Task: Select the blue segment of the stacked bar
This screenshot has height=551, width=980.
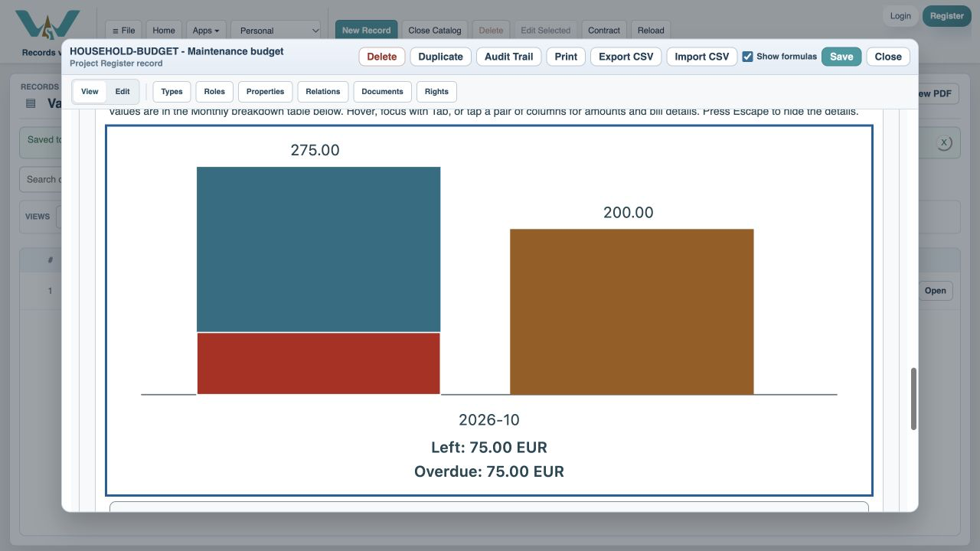Action: 318,249
